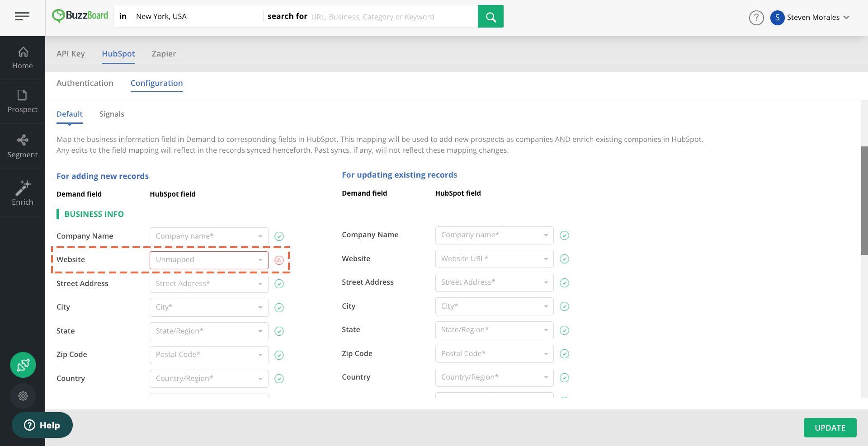
Task: Click the check icon beside Company Name for new records
Action: [x=279, y=236]
